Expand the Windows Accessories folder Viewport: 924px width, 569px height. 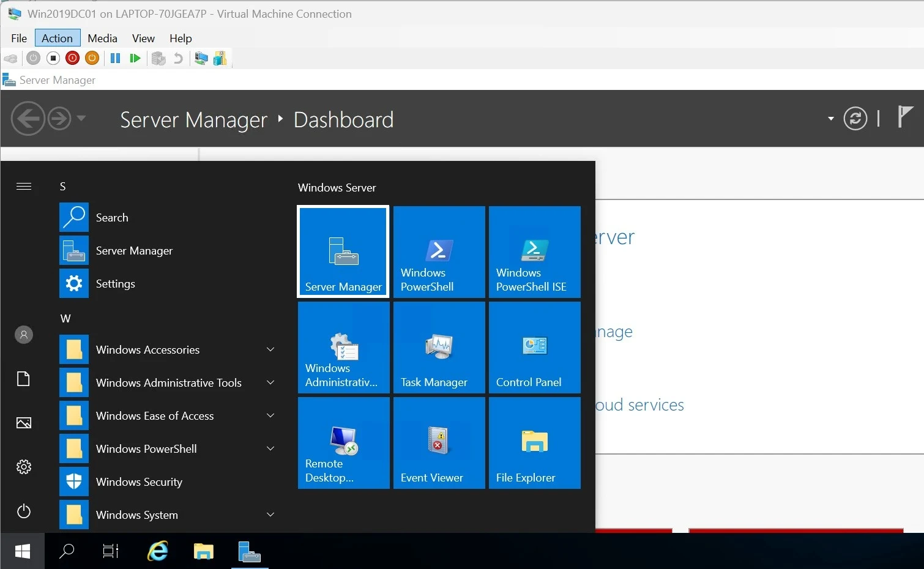[x=270, y=349]
